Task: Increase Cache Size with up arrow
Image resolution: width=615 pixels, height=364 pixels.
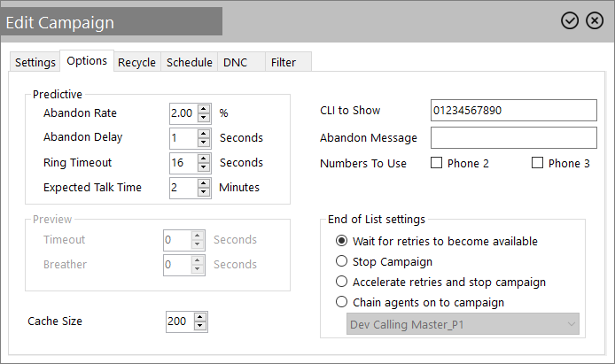Action: (200, 317)
